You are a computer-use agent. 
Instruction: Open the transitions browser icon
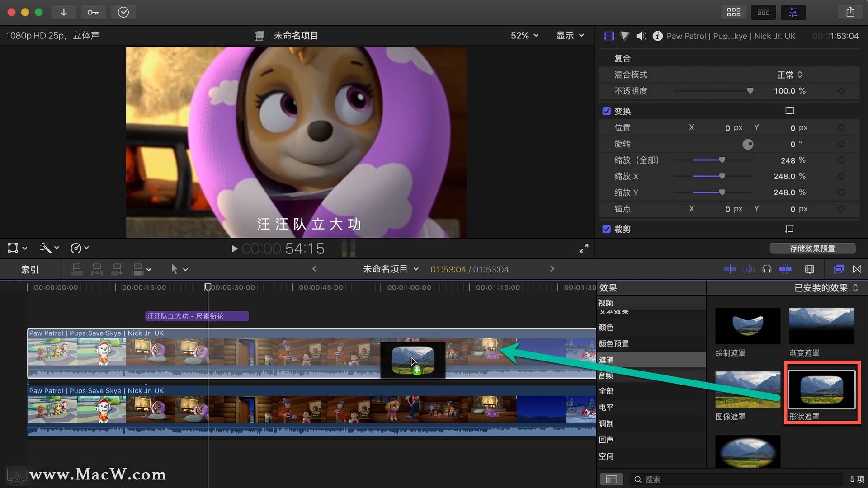(857, 269)
